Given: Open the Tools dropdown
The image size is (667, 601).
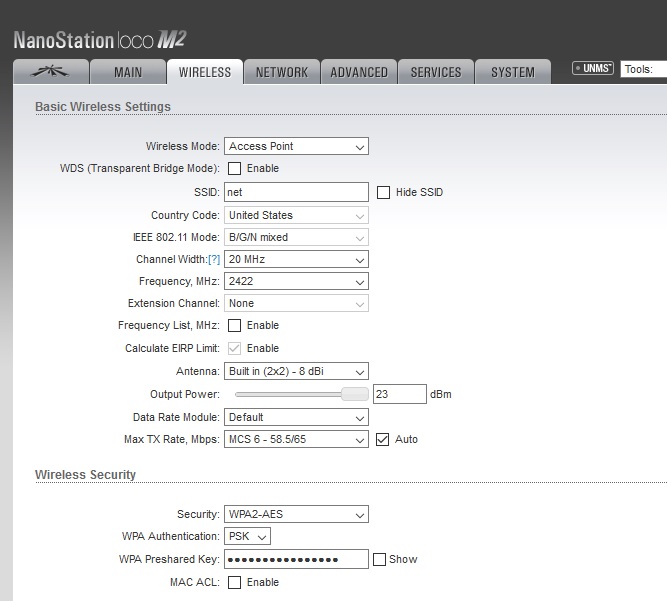Looking at the screenshot, I should click(644, 69).
